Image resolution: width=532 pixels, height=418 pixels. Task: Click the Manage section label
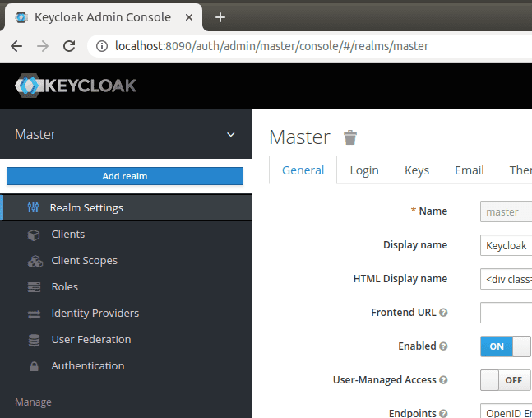pos(33,402)
